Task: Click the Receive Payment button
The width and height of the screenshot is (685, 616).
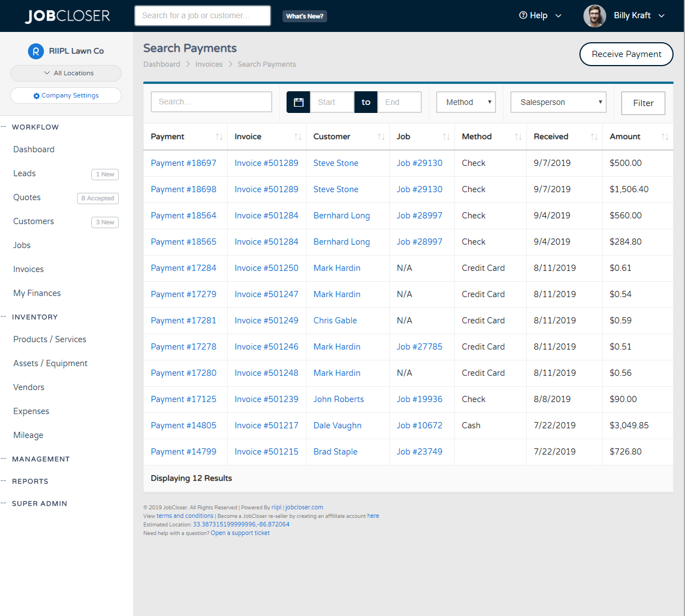Action: 626,54
